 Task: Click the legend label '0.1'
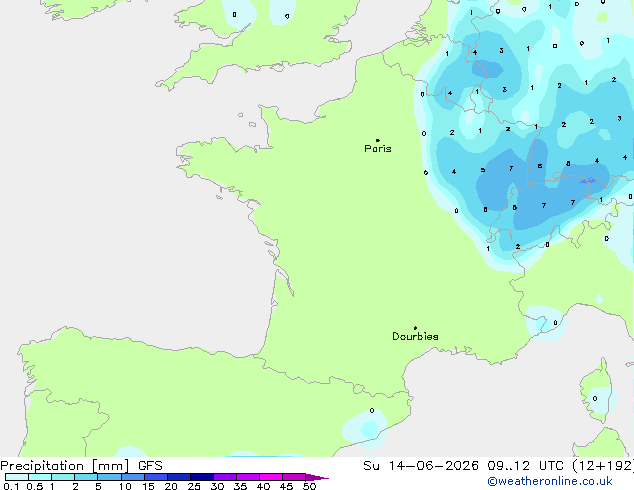coord(11,486)
